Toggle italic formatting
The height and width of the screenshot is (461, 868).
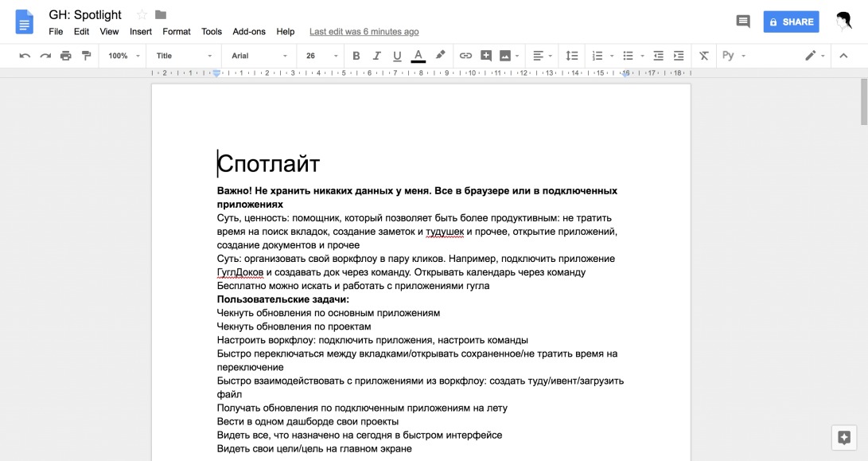coord(376,56)
